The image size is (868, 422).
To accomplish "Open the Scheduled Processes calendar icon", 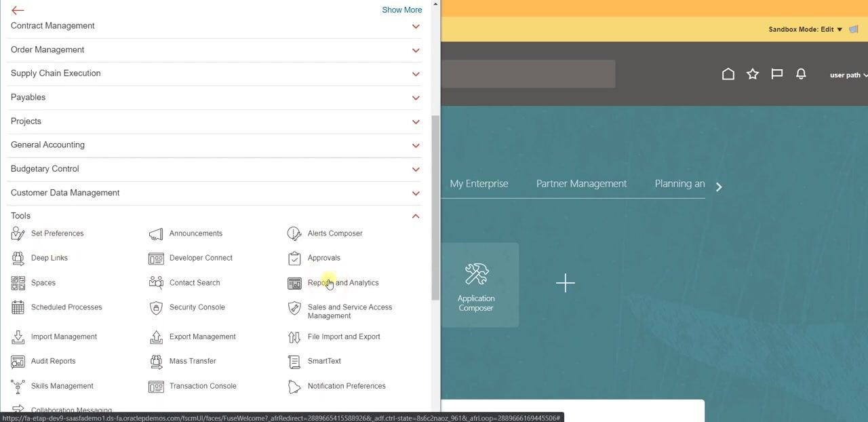I will tap(18, 307).
